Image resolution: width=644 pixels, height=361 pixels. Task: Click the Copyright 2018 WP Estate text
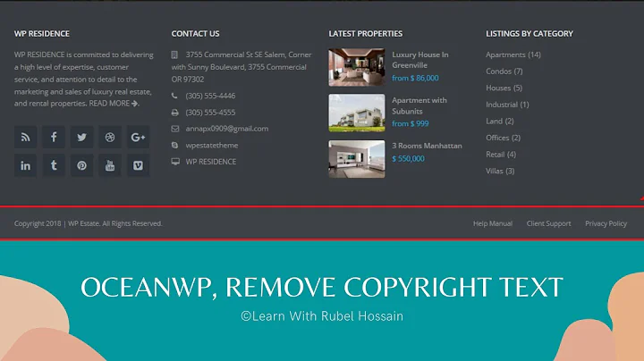88,223
